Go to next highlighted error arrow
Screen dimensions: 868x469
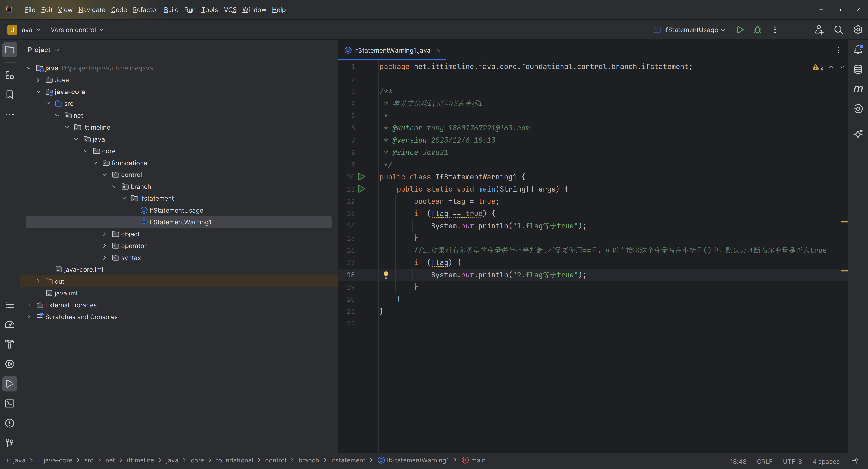pos(842,67)
